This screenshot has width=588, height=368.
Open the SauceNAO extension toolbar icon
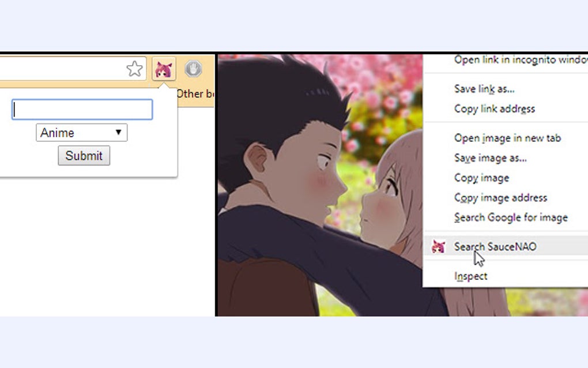click(x=165, y=69)
